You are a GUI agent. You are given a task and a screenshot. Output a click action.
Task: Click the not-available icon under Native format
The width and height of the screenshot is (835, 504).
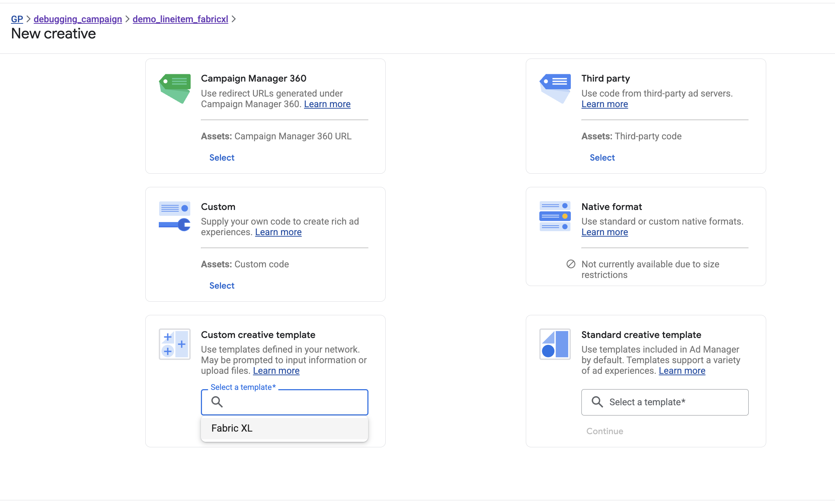pos(571,264)
